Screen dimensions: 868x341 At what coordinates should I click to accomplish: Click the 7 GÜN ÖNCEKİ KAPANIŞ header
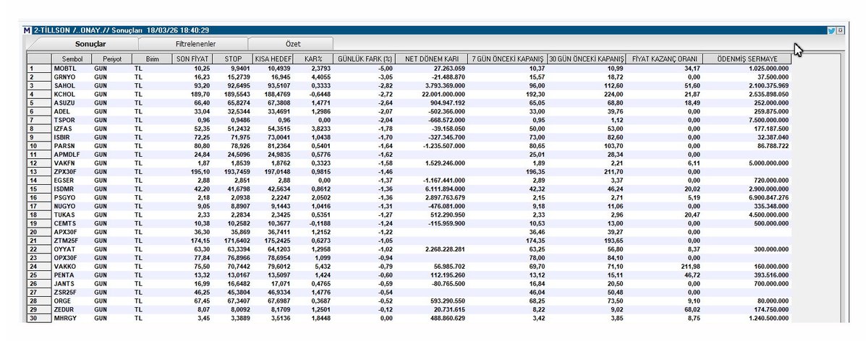tap(507, 59)
